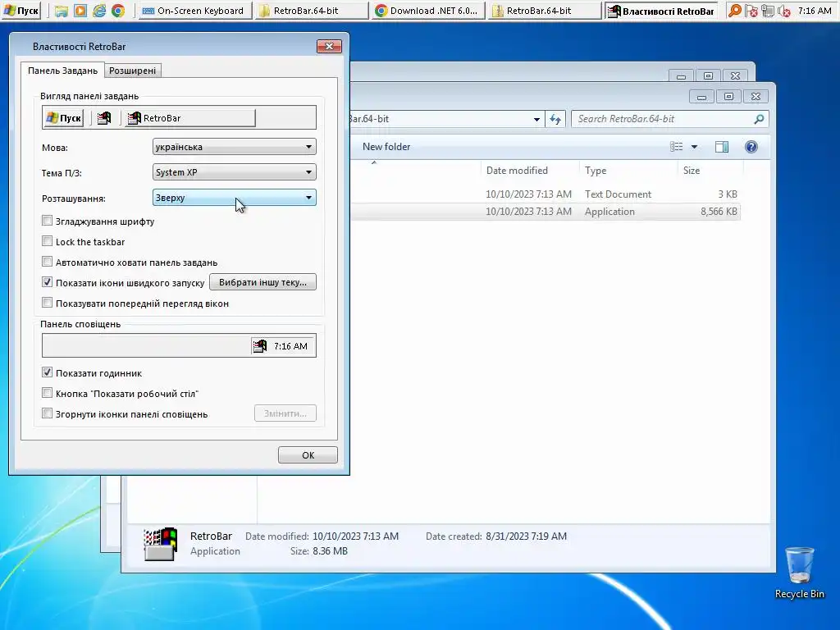Launch the media player quick launch icon
The height and width of the screenshot is (630, 840).
pyautogui.click(x=80, y=11)
